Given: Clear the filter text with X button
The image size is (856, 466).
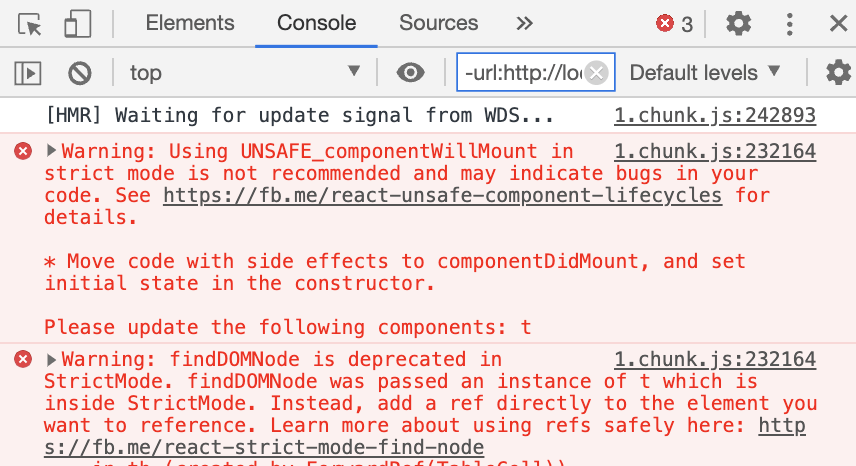Looking at the screenshot, I should (596, 72).
